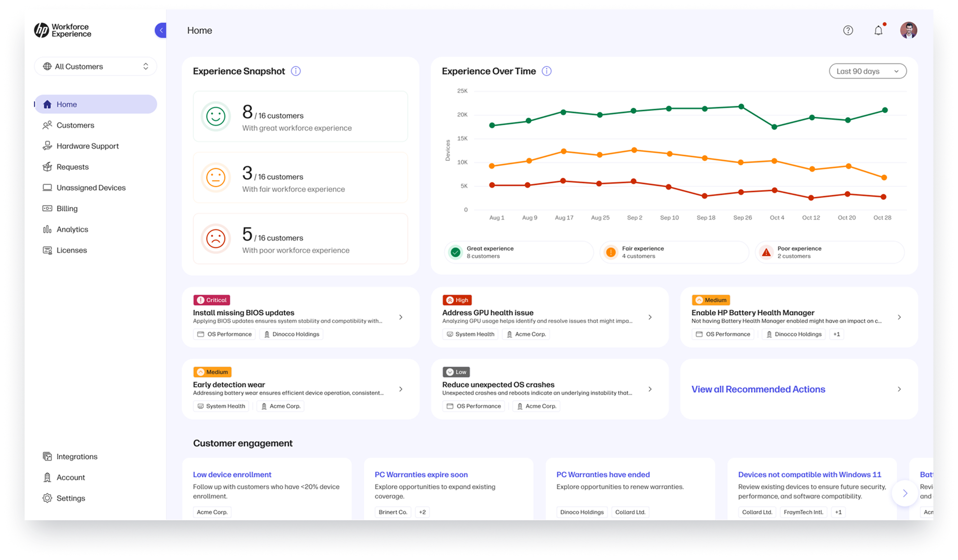Click View all Recommended Actions

[758, 389]
